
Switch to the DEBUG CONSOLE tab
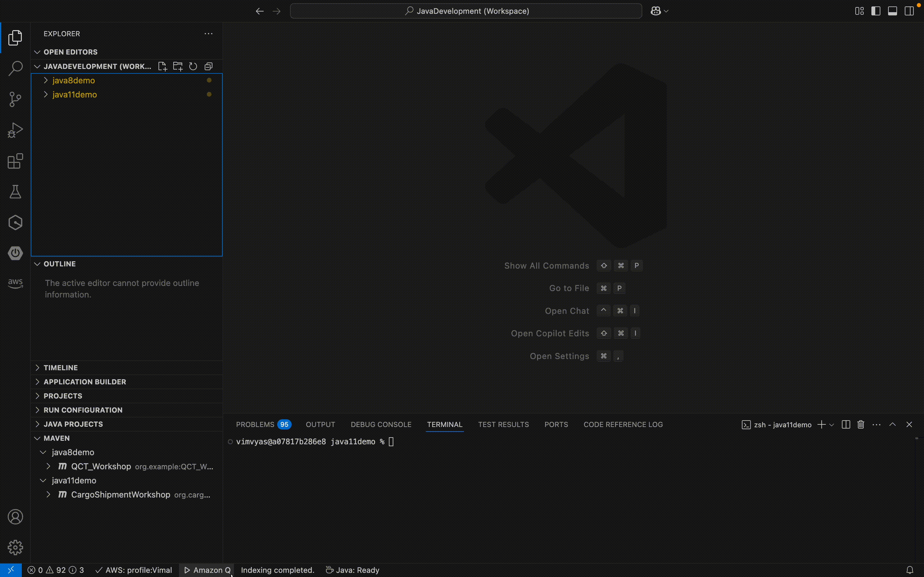[x=381, y=424]
